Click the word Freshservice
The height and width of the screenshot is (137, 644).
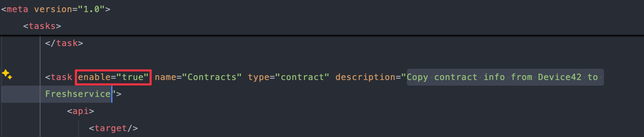78,94
